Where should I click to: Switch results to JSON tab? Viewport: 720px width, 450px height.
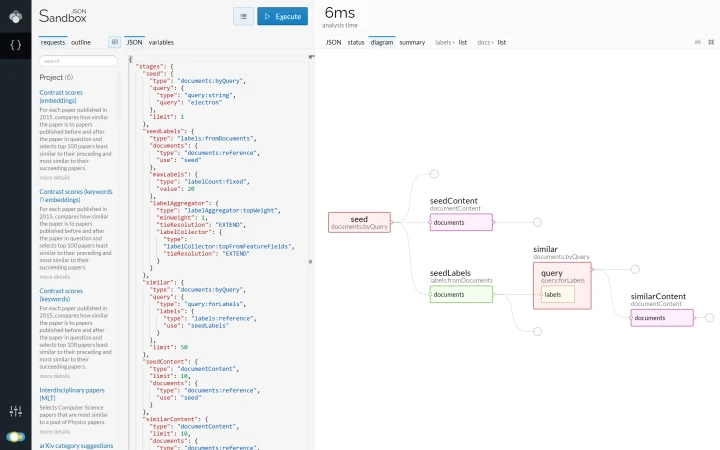pos(333,42)
